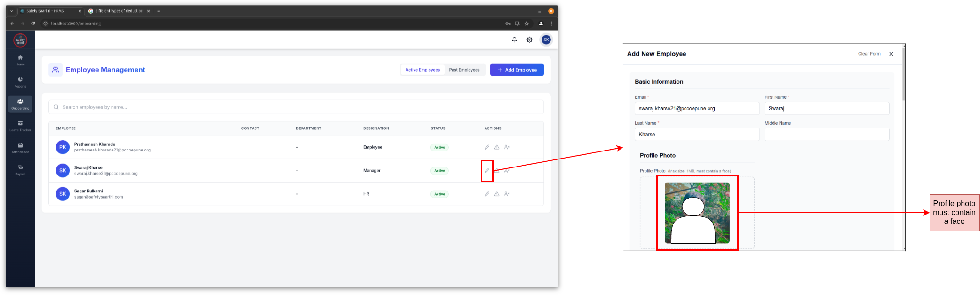Open browser profile icon

541,24
